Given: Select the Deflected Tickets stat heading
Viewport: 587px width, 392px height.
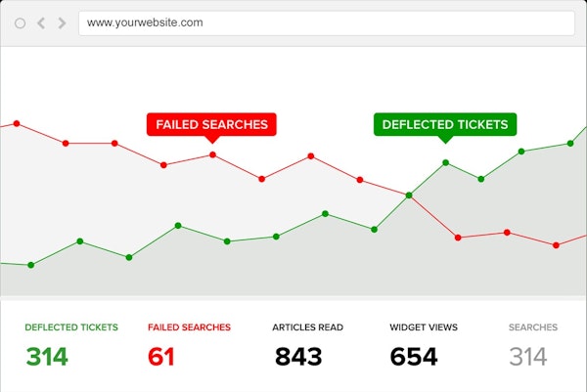Looking at the screenshot, I should (71, 327).
